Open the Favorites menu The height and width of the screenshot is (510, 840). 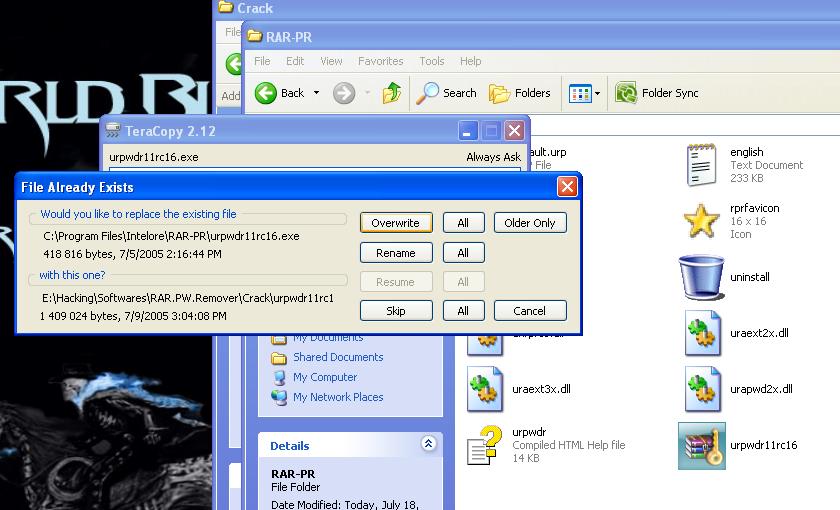380,61
